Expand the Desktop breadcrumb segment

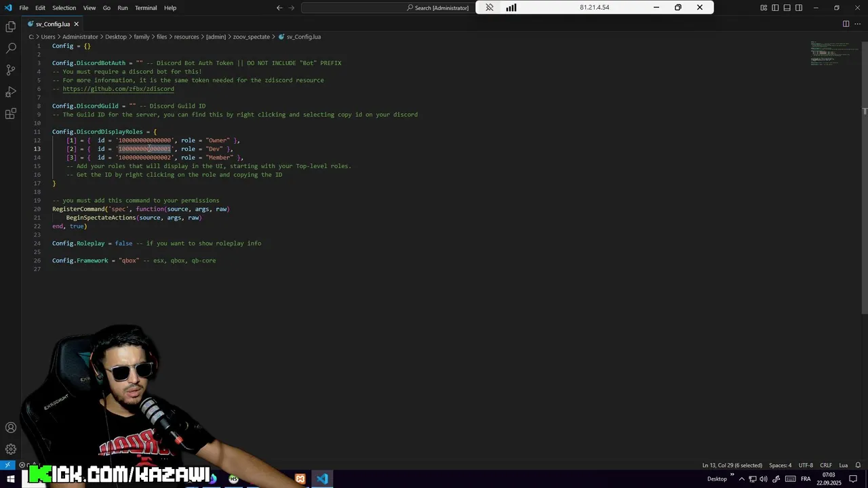[116, 37]
